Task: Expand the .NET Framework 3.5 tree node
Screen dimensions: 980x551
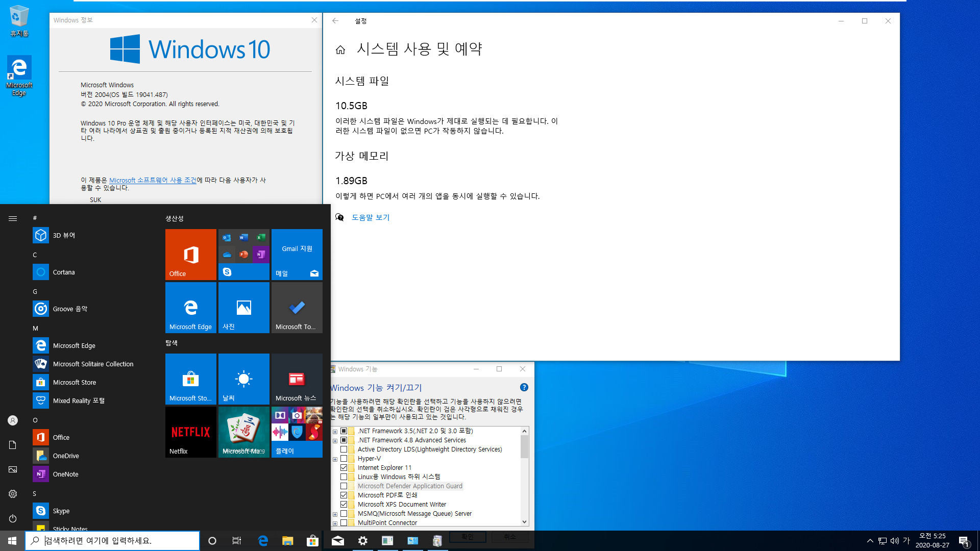Action: (335, 432)
